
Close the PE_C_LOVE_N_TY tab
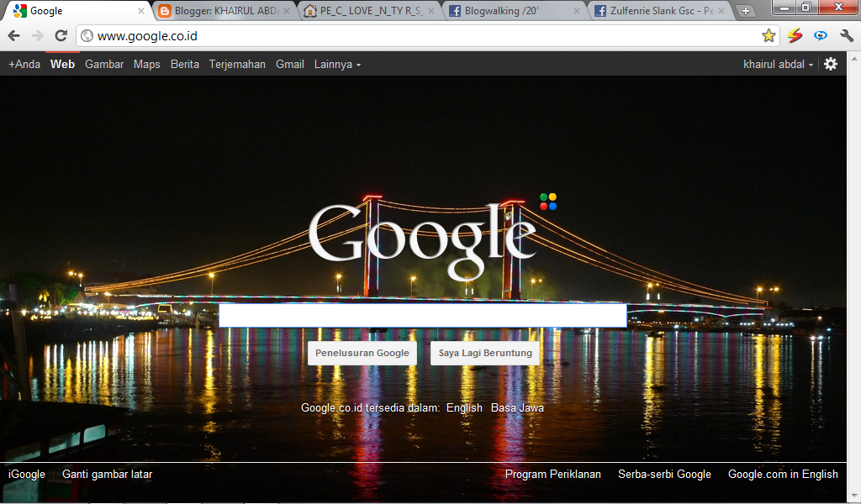431,11
